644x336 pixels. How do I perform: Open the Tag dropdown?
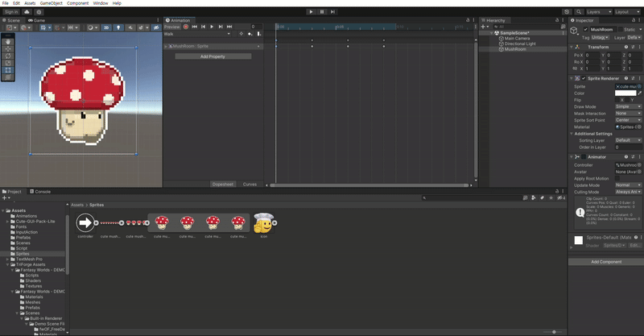(x=601, y=37)
